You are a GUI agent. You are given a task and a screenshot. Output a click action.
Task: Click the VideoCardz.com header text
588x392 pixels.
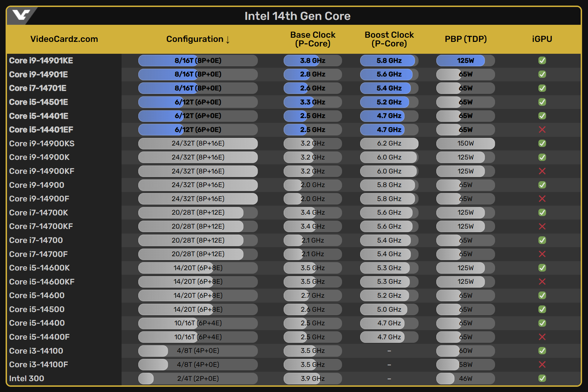[64, 39]
